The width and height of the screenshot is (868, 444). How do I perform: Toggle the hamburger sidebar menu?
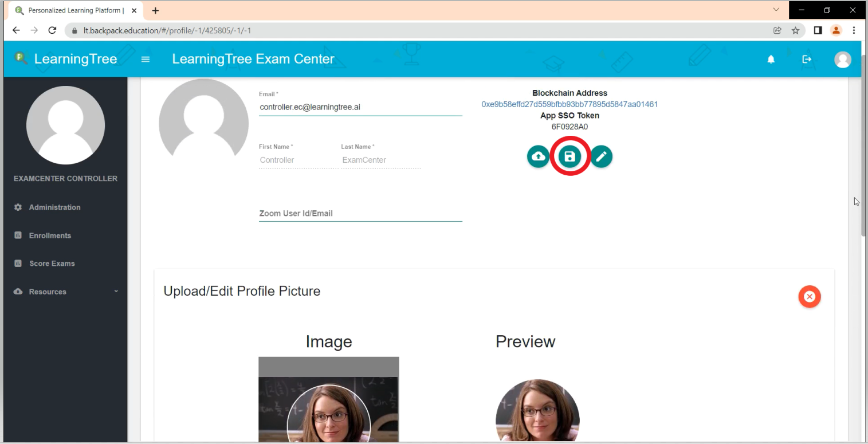[x=146, y=59]
